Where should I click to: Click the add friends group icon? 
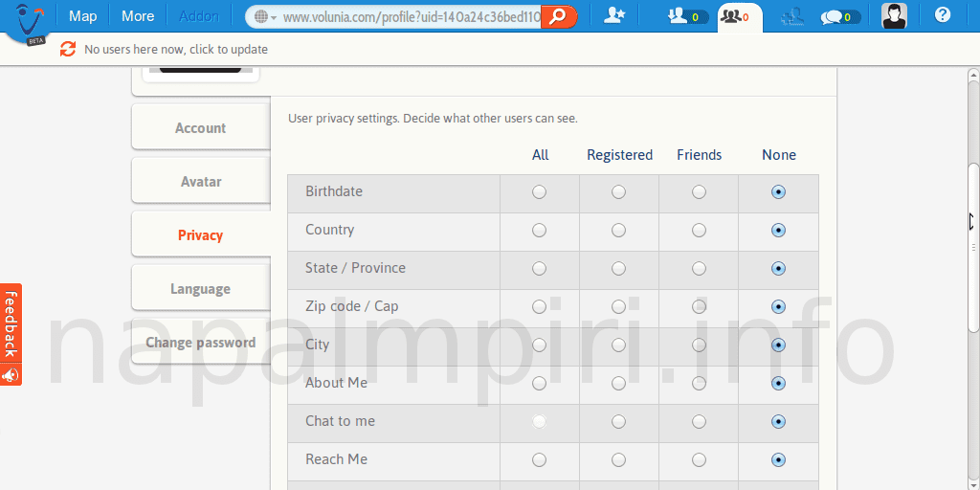pyautogui.click(x=791, y=16)
